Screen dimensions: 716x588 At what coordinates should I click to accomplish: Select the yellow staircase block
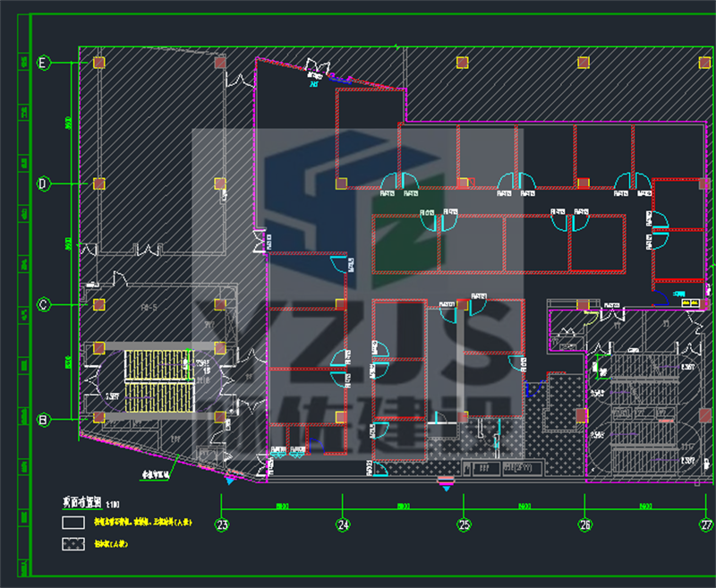(x=158, y=380)
